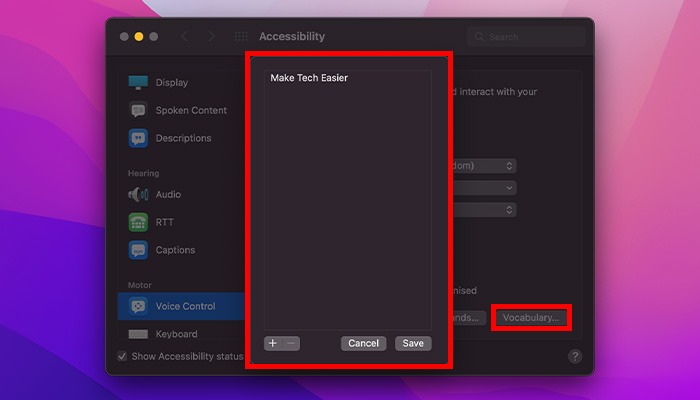Go back with the left chevron
Screen dimensions: 700x400
point(185,37)
